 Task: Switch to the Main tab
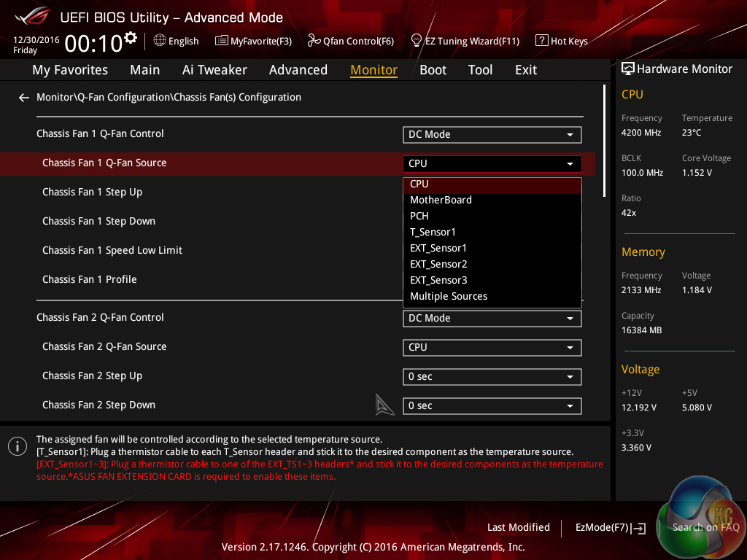click(145, 70)
